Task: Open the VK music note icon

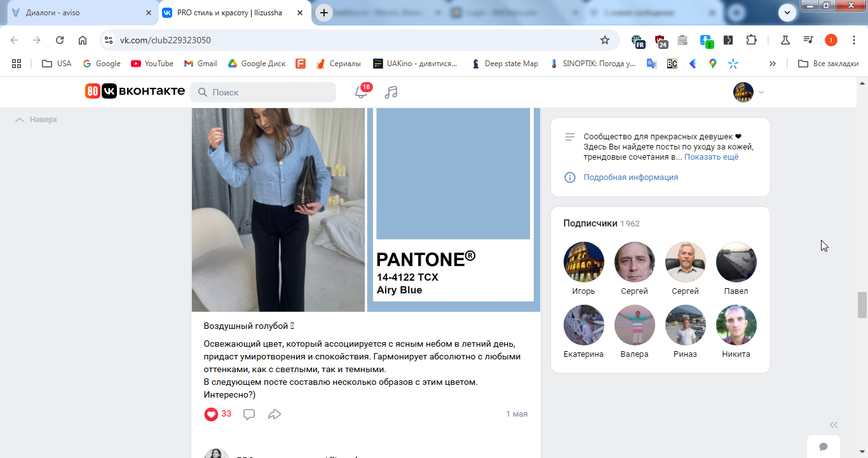Action: (391, 92)
